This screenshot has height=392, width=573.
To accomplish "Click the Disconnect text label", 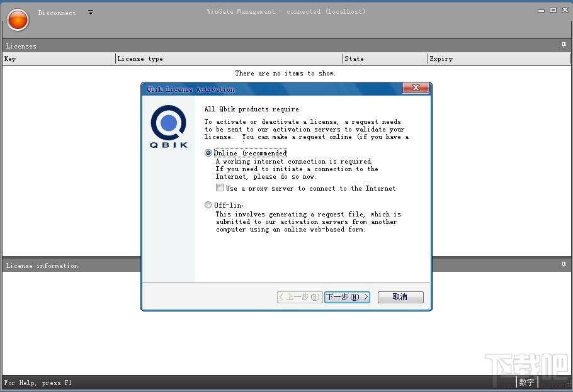I will (x=57, y=13).
